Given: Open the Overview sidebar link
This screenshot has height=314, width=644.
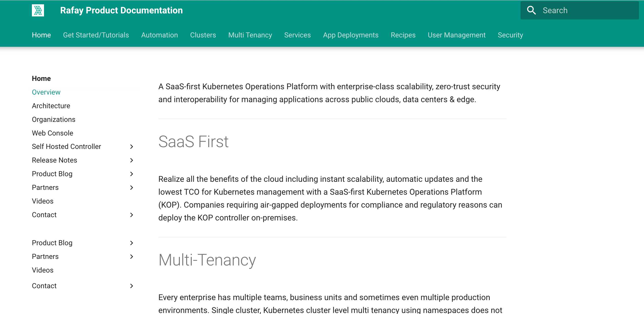Looking at the screenshot, I should (x=46, y=92).
